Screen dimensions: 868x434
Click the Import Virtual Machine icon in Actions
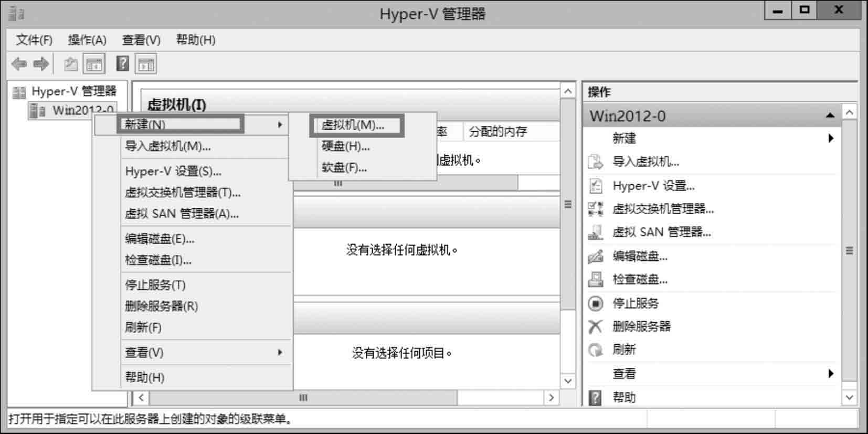pos(595,162)
